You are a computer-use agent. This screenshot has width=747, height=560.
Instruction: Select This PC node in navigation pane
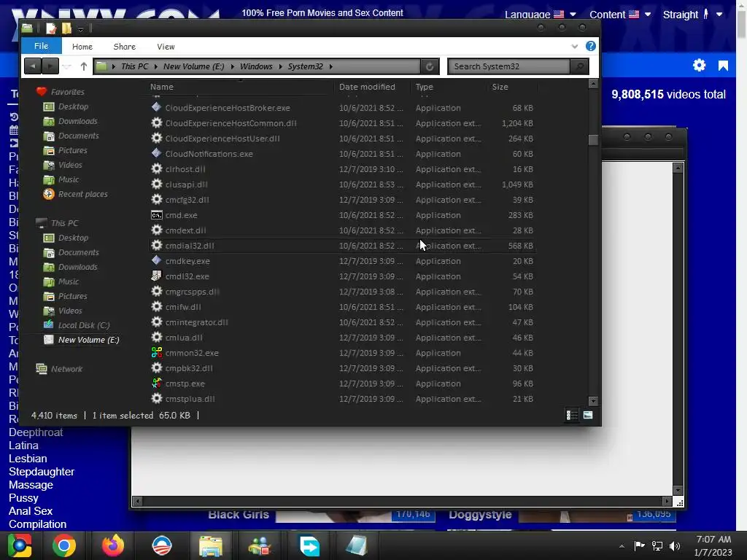tap(64, 223)
